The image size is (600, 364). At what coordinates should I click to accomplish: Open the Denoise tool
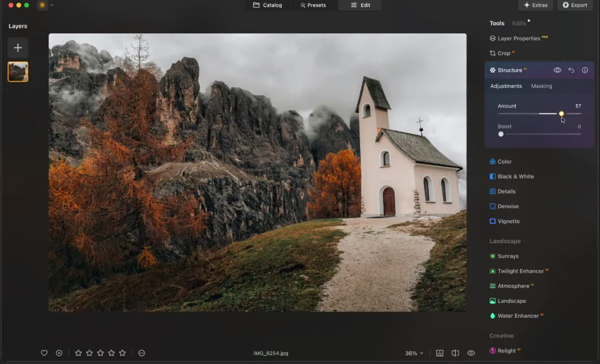point(506,206)
